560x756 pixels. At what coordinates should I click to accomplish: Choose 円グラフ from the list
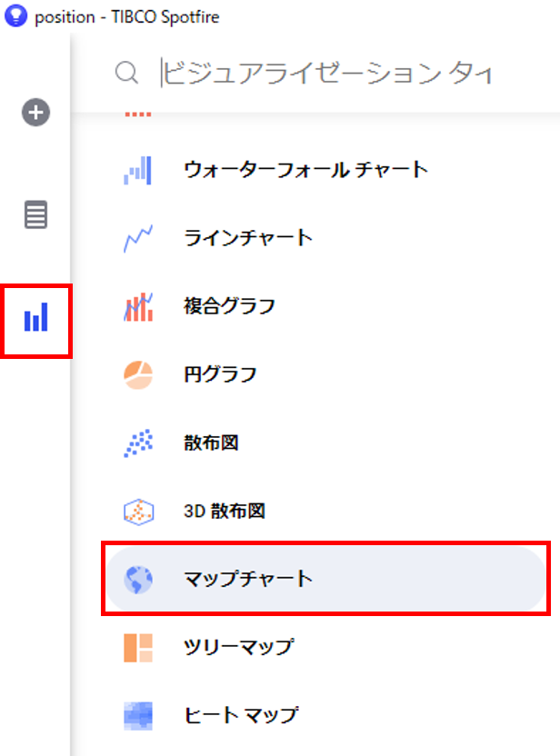[x=220, y=374]
